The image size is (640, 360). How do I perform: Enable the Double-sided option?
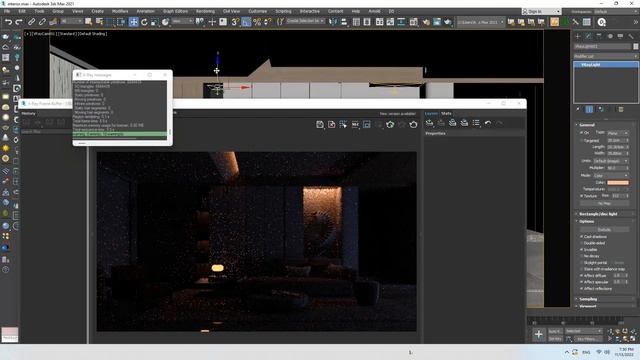coord(581,243)
